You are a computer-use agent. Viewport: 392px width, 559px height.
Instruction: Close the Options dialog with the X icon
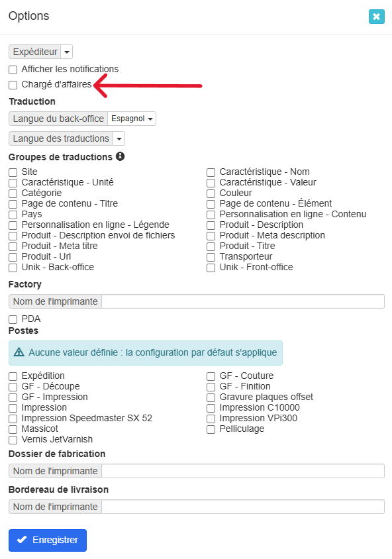(x=376, y=17)
